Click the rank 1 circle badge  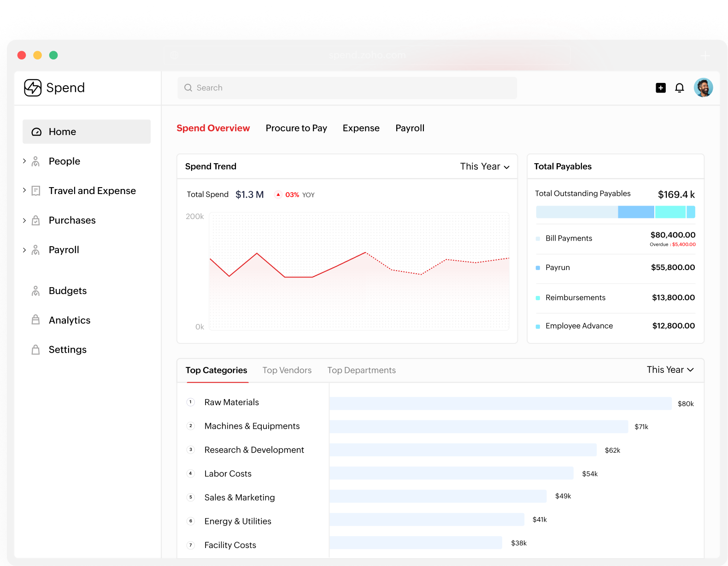coord(191,402)
